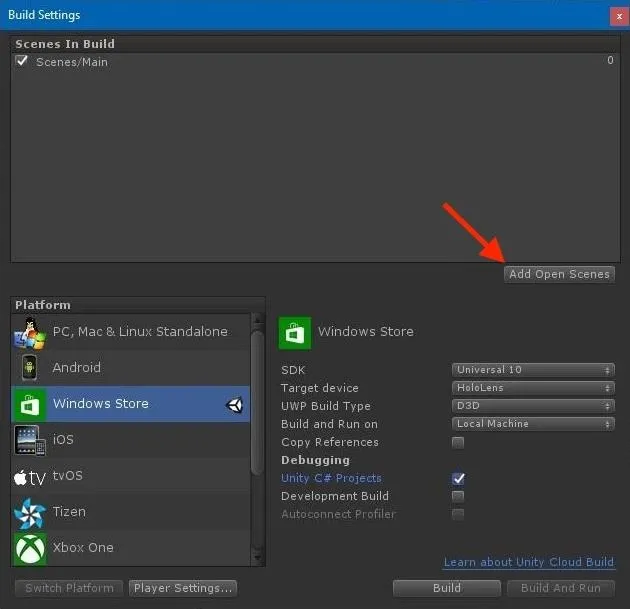
Task: Uncheck the Scenes/Main scene checkbox
Action: 22,61
